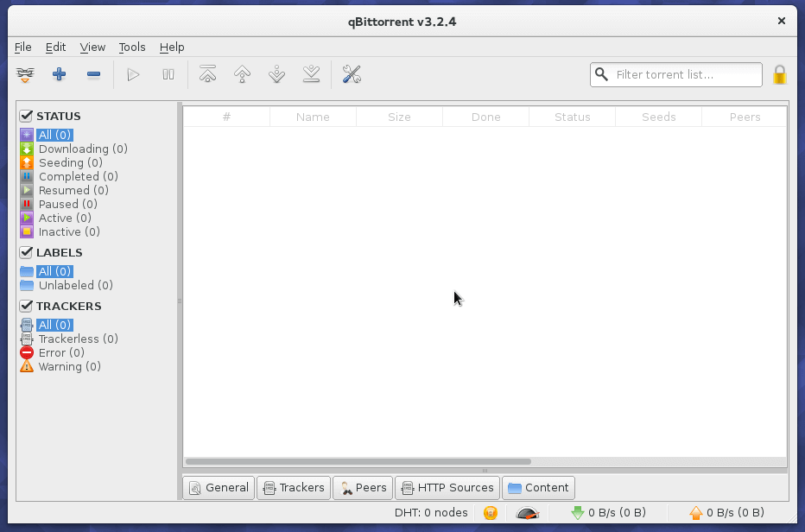Click the delete torrent minus icon
The width and height of the screenshot is (805, 532).
point(93,75)
